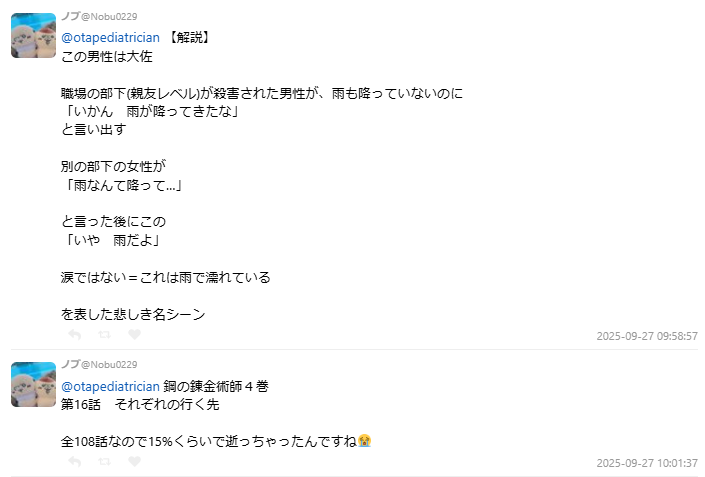Reply to the 【解説】 tweet
The width and height of the screenshot is (705, 477).
tap(75, 335)
